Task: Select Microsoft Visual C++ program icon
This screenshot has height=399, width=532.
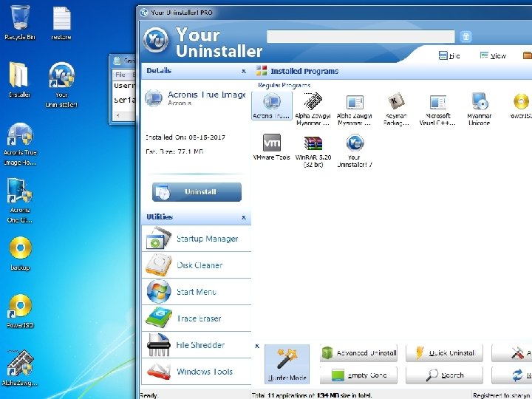Action: click(x=437, y=109)
